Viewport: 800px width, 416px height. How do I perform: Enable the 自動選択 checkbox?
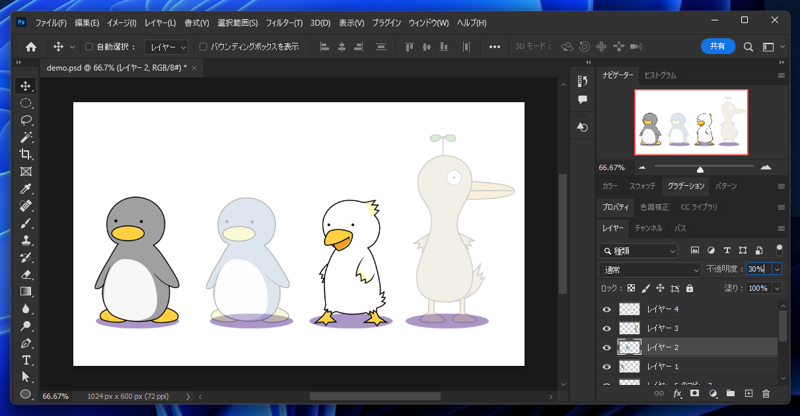tap(88, 47)
